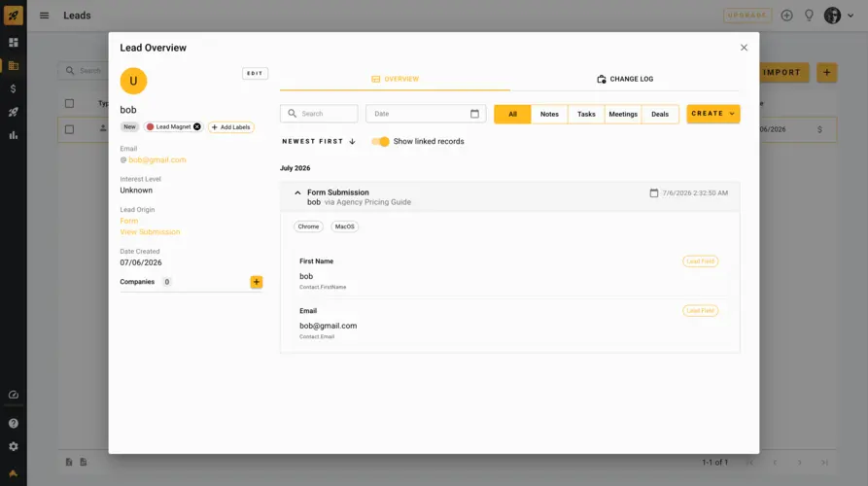Open the Form lead origin link
This screenshot has height=486, width=868.
129,221
